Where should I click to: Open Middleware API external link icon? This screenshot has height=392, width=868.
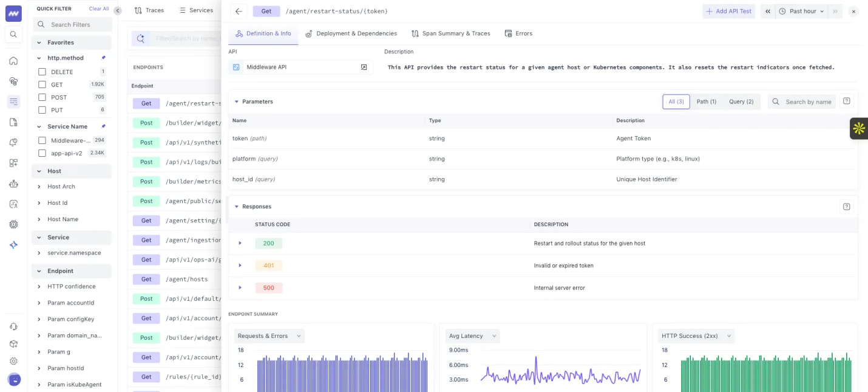(x=364, y=67)
